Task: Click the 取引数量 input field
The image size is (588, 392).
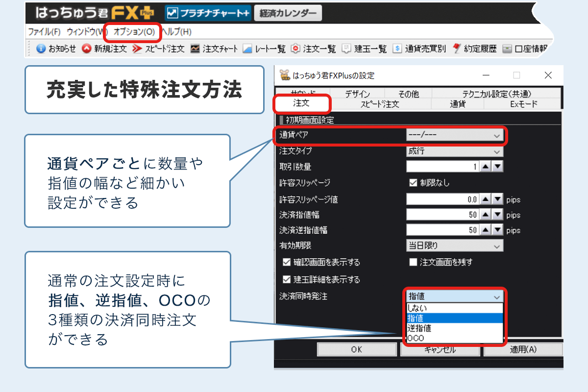Action: coord(443,167)
